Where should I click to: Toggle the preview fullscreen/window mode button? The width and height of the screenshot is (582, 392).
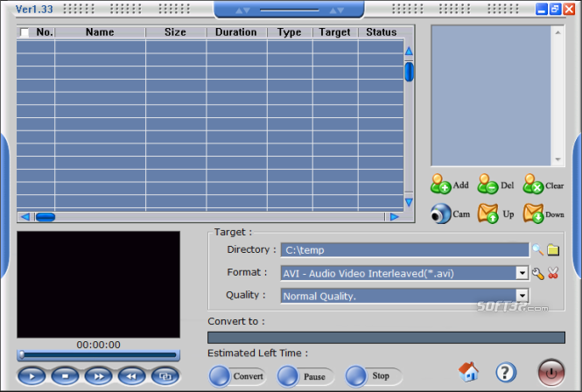coord(165,376)
